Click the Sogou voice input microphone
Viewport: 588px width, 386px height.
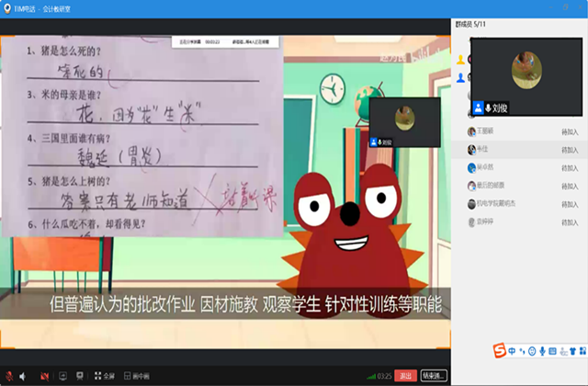pos(544,350)
